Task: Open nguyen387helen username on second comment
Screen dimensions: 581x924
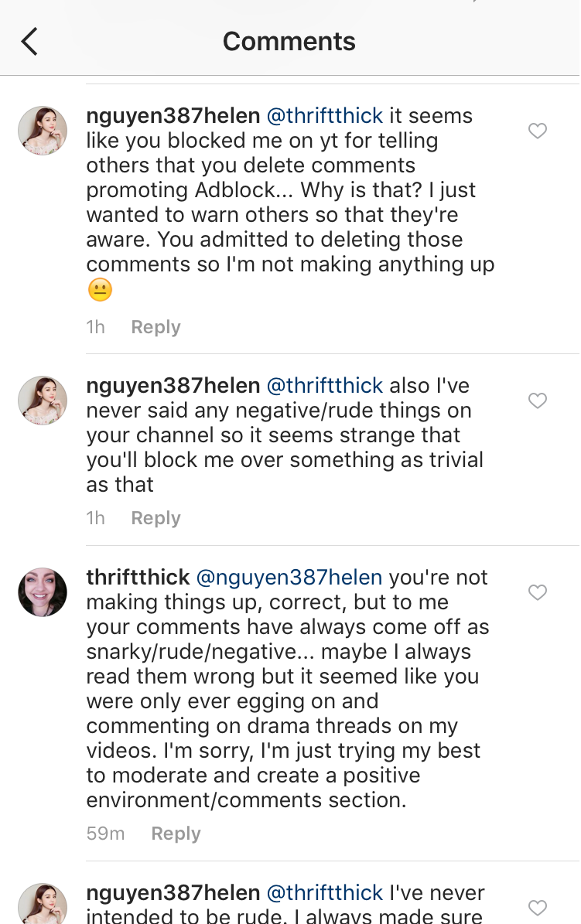Action: (x=173, y=385)
